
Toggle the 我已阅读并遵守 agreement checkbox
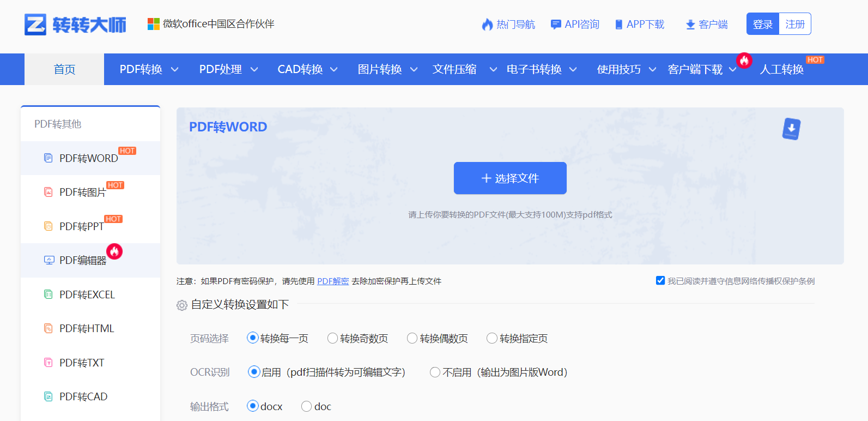(660, 280)
